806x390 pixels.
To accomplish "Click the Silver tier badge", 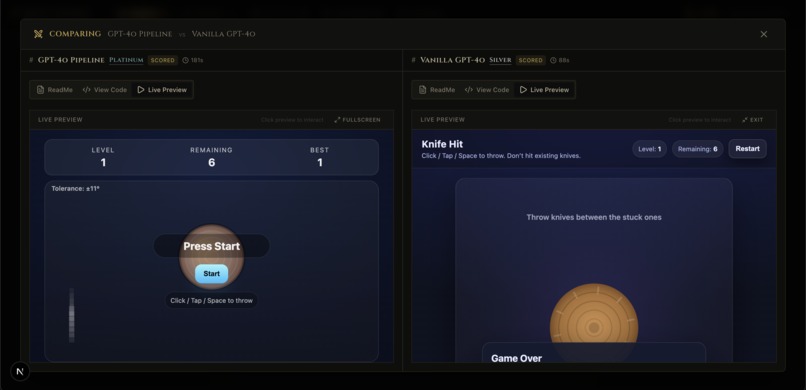I will click(x=500, y=60).
